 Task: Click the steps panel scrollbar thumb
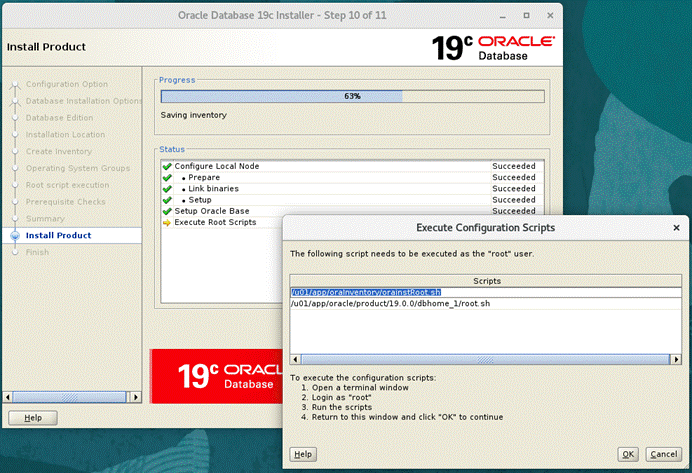[69, 397]
